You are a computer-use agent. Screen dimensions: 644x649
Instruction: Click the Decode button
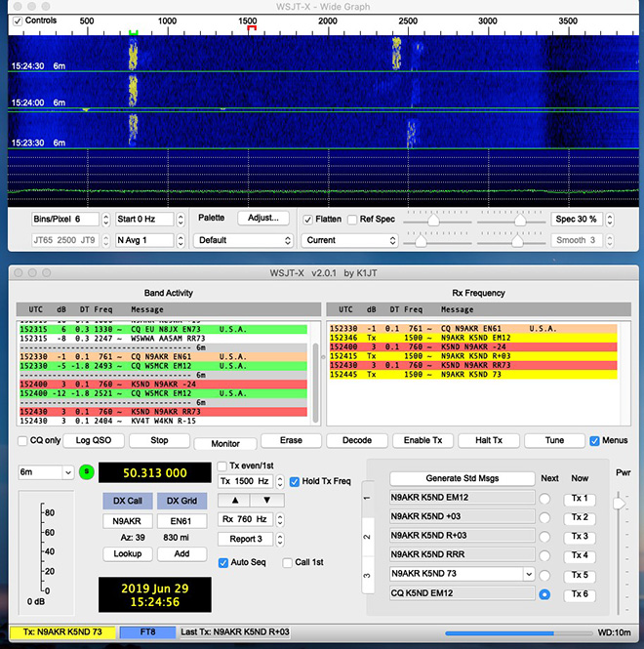pos(357,440)
